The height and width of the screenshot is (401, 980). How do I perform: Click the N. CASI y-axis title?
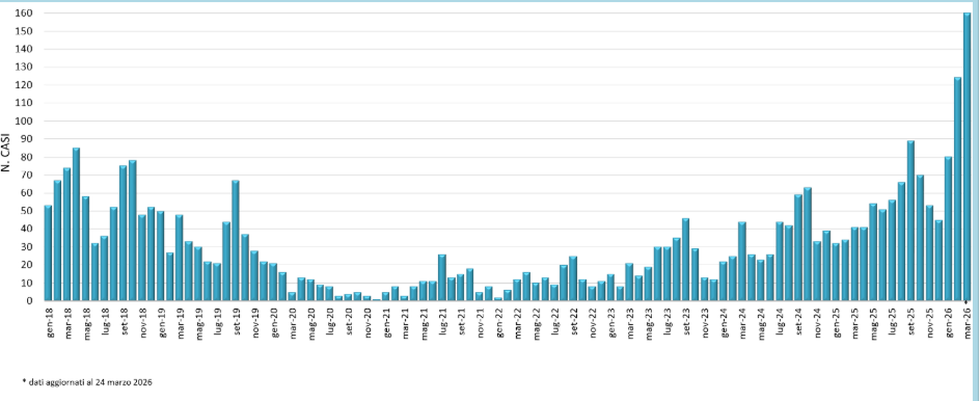tap(6, 156)
